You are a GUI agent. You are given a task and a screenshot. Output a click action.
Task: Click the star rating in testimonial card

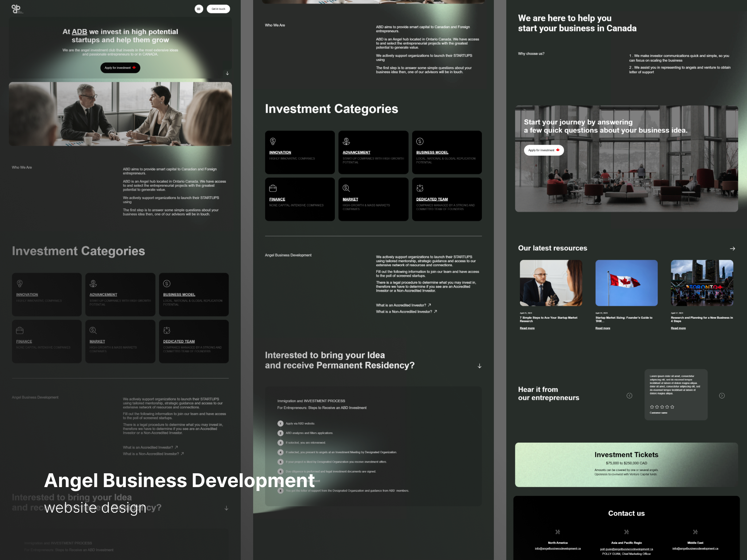(x=662, y=407)
